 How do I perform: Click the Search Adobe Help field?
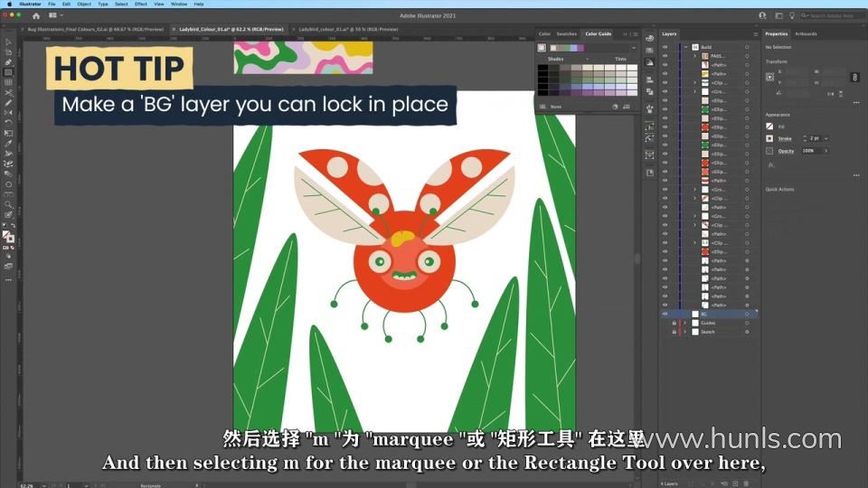(835, 15)
